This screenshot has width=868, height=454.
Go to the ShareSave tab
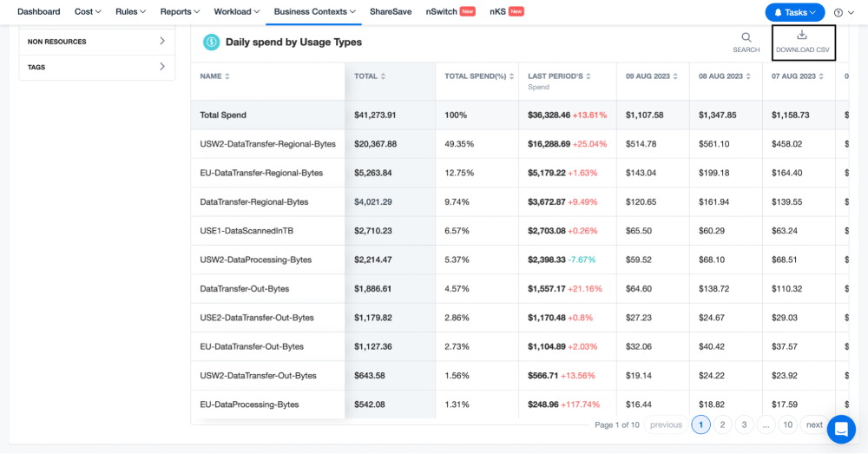[391, 11]
